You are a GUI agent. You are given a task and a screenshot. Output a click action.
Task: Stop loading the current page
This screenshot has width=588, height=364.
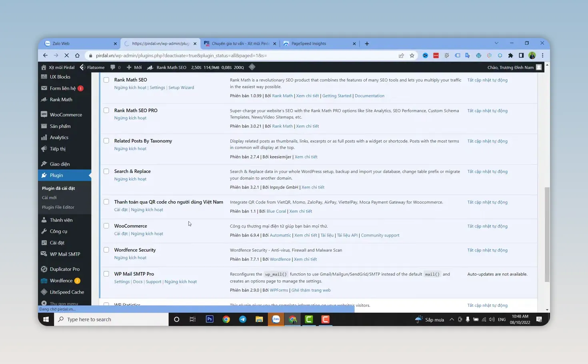pyautogui.click(x=66, y=56)
